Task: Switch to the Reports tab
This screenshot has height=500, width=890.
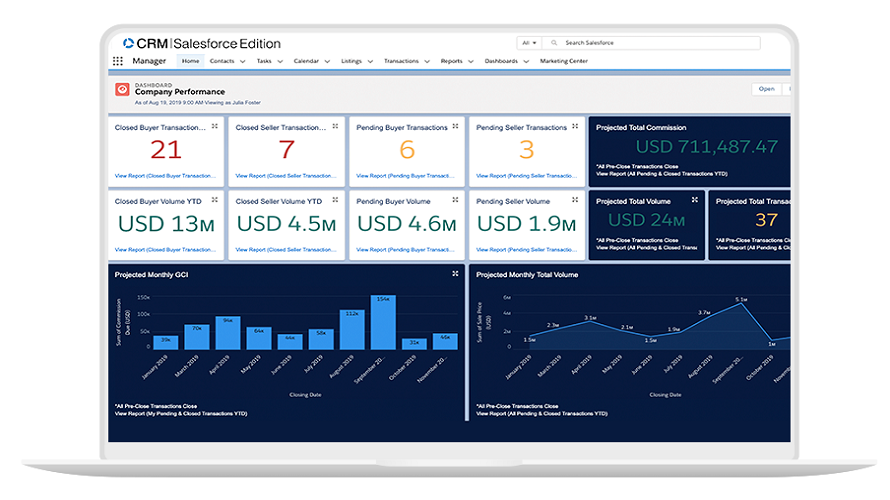Action: [x=451, y=61]
